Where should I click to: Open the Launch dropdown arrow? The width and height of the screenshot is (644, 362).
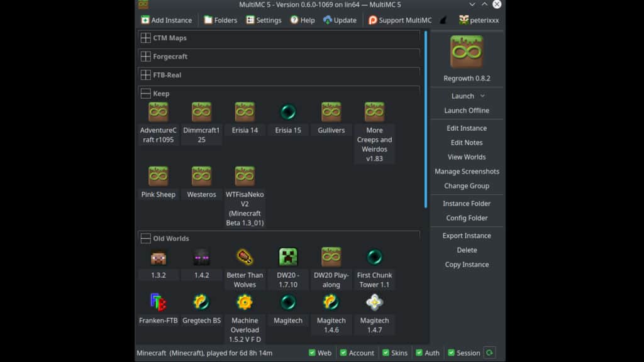tap(482, 96)
